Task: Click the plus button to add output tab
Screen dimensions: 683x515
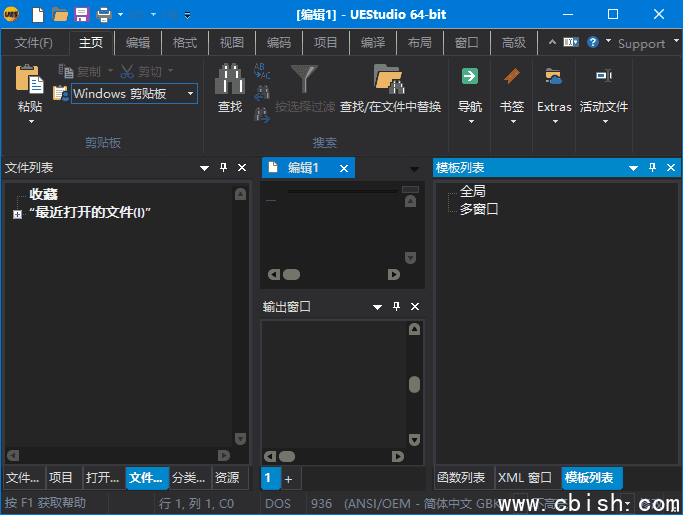Action: (288, 479)
